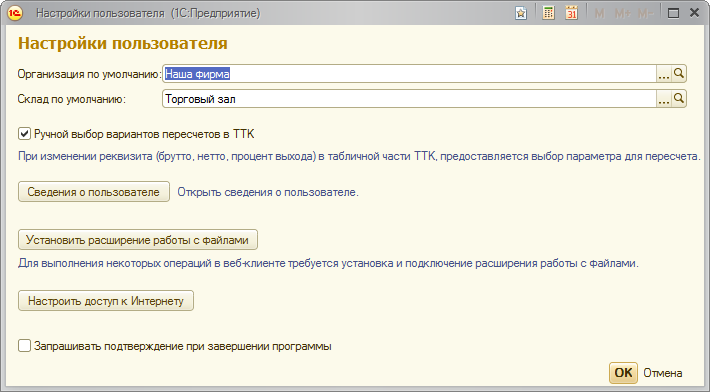This screenshot has height=392, width=710.
Task: Open Сведения о пользователе button
Action: click(x=94, y=191)
